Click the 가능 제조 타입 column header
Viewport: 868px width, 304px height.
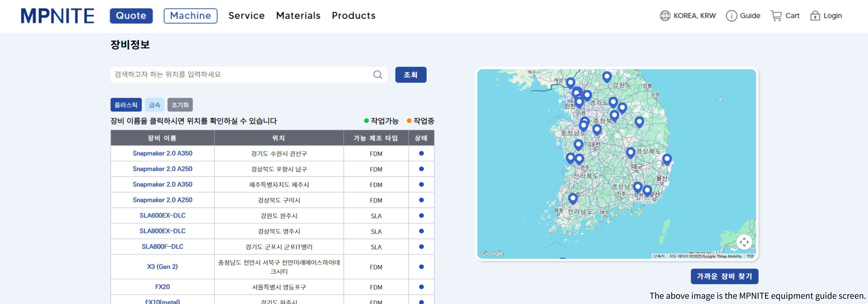pyautogui.click(x=376, y=138)
